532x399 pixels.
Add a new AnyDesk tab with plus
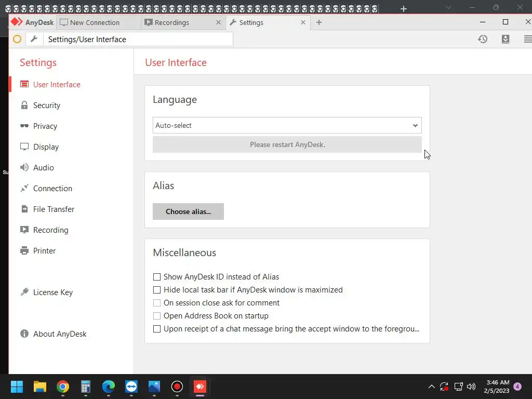[x=319, y=22]
